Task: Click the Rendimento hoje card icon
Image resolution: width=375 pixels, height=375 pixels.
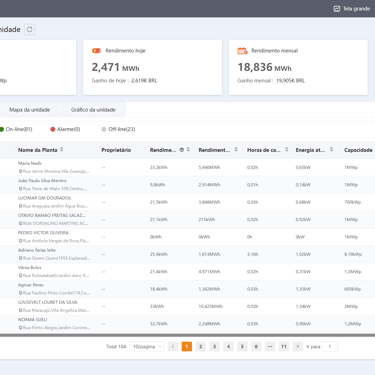Action: pos(96,51)
